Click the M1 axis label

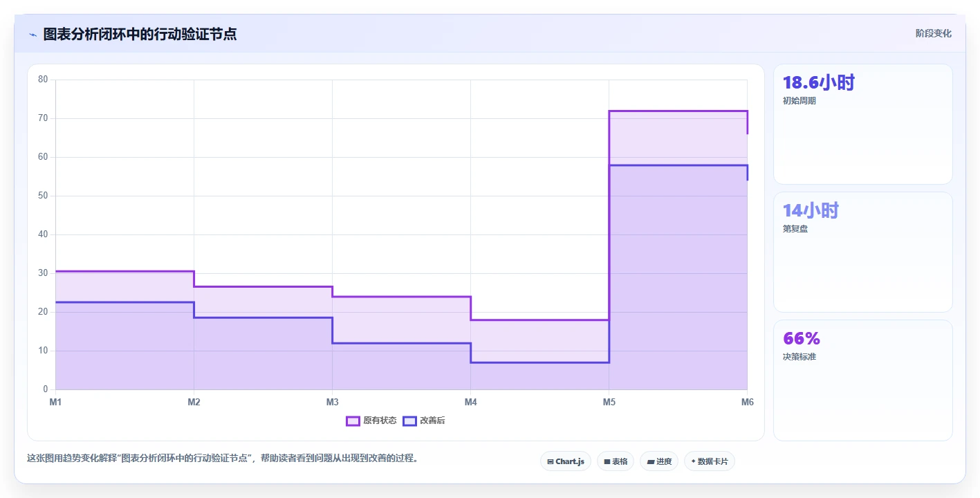pos(55,402)
